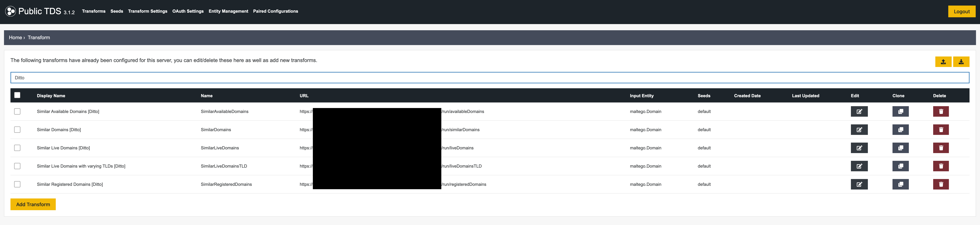Check the Similar Registered Domains [Ditto] row
The height and width of the screenshot is (225, 980).
click(17, 184)
